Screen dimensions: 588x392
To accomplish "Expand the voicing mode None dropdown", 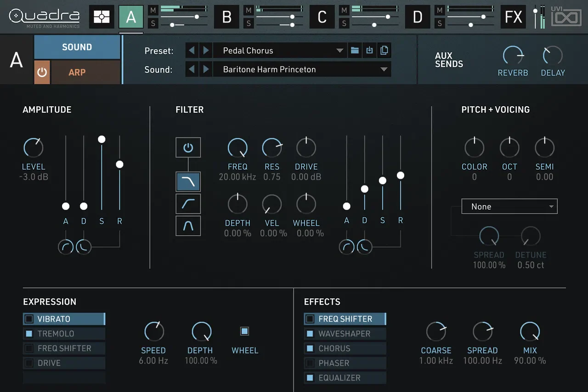I will (509, 206).
